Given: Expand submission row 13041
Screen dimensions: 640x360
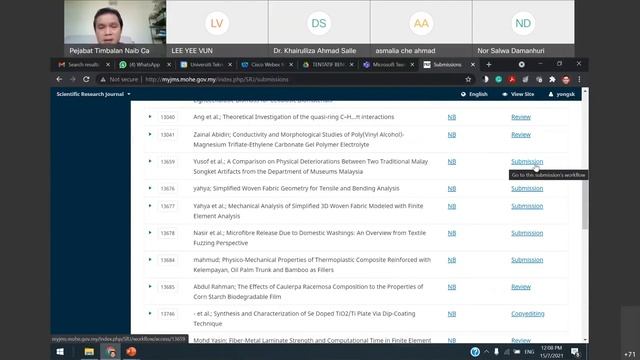Looking at the screenshot, I should tap(150, 134).
